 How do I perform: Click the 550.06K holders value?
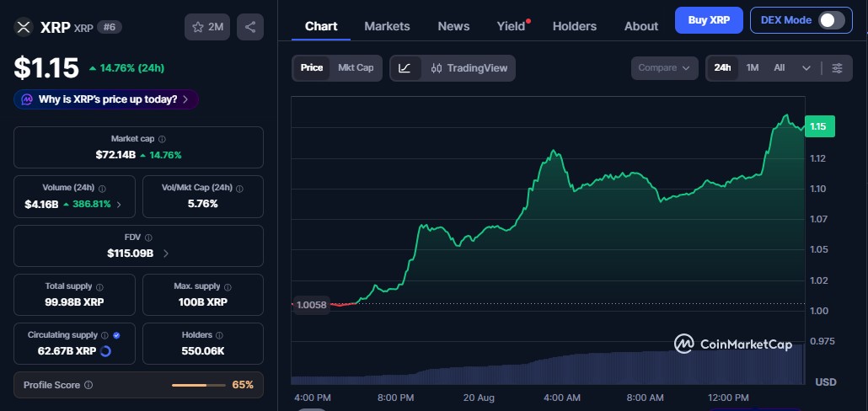point(203,350)
